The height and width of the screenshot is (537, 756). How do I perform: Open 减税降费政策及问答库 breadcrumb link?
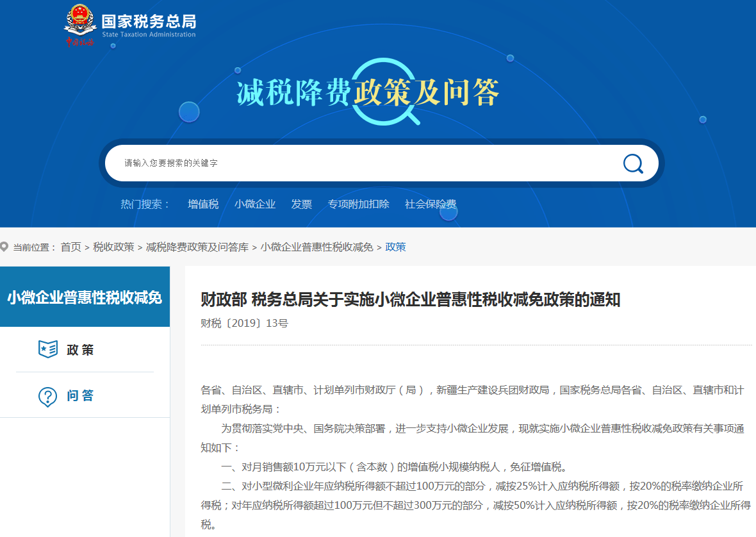pos(197,247)
